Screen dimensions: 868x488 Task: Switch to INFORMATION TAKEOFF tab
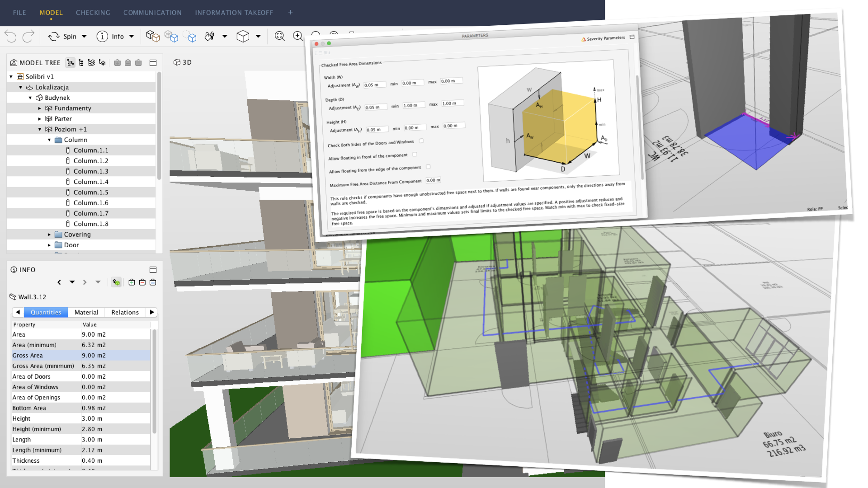(234, 13)
